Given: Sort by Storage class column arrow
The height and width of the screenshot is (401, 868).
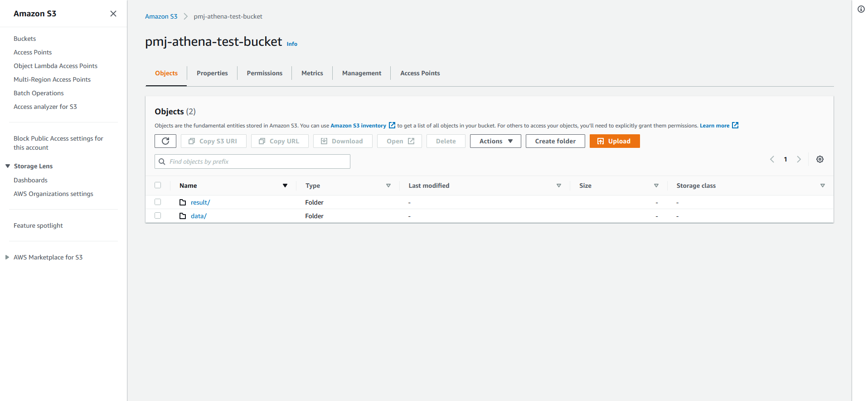Looking at the screenshot, I should pos(823,186).
